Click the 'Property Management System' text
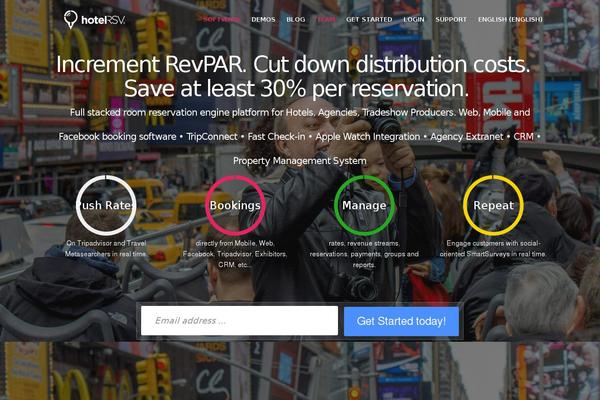This screenshot has width=600, height=400. [300, 161]
